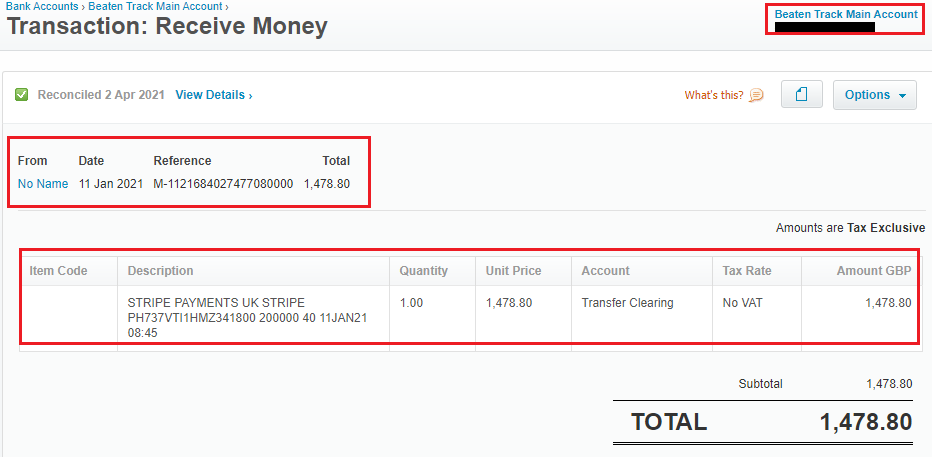Open Beaten Track Main Account breadcrumb
The image size is (932, 457).
pyautogui.click(x=155, y=7)
